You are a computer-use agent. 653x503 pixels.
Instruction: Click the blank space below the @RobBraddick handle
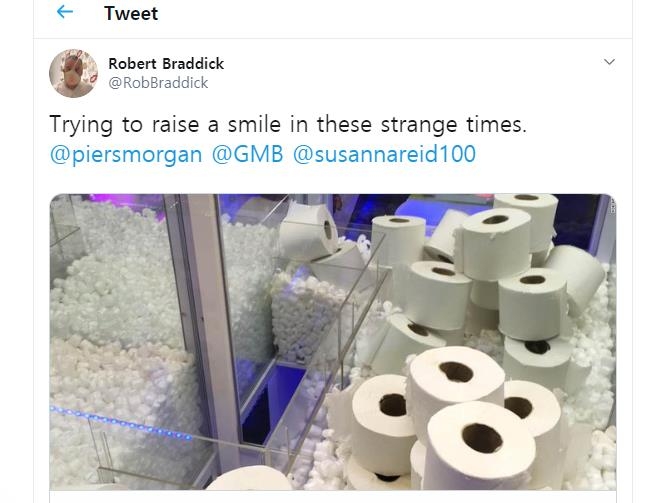(300, 101)
